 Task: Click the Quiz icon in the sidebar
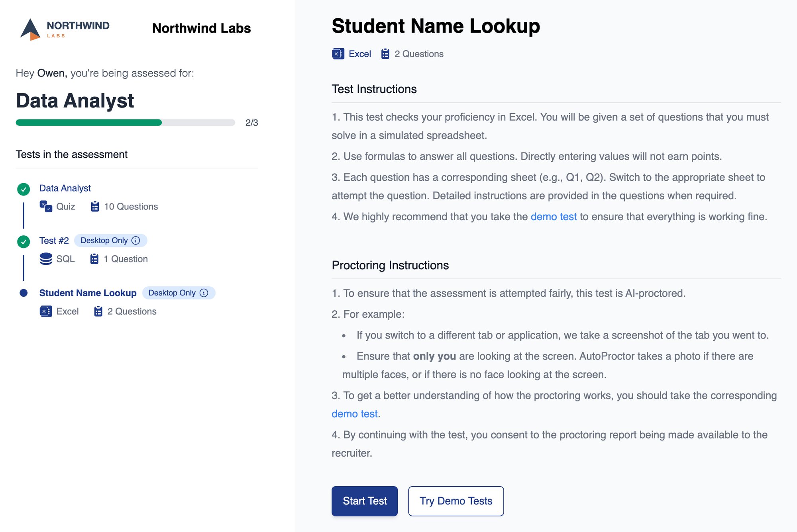pos(46,206)
